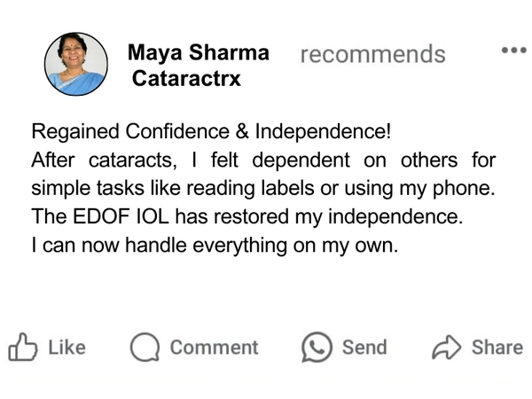This screenshot has width=532, height=399.
Task: Click the word "independence." ending third sentence
Action: click(395, 217)
